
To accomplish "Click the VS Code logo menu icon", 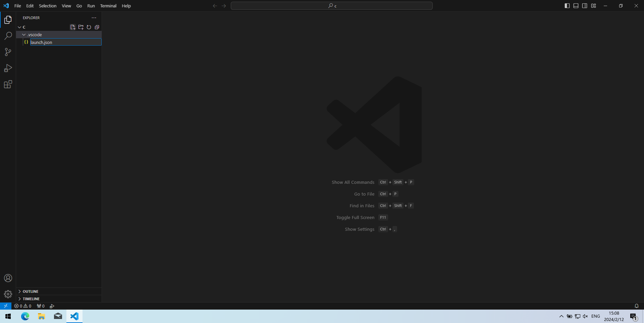I will click(6, 6).
